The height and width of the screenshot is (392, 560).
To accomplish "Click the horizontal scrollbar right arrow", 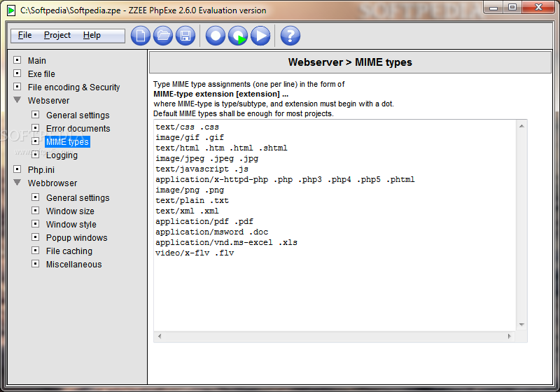I will 510,336.
